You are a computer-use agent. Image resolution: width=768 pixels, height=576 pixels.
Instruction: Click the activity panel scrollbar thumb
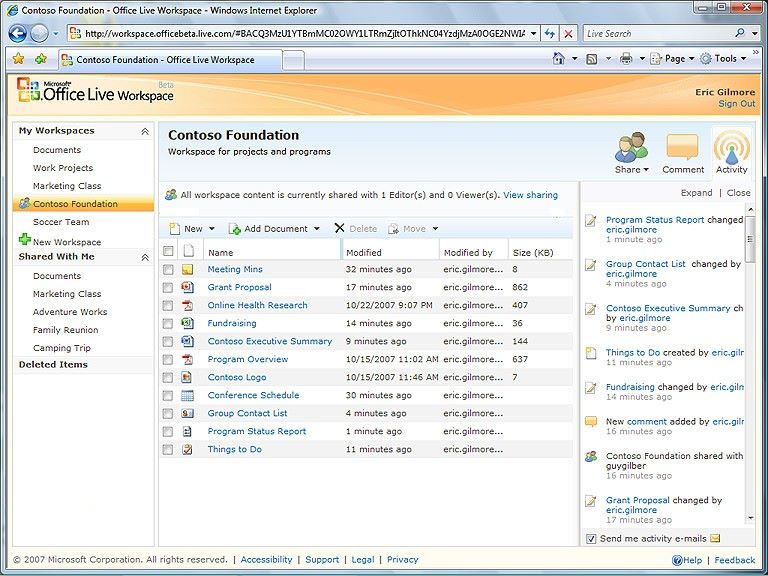tap(750, 239)
